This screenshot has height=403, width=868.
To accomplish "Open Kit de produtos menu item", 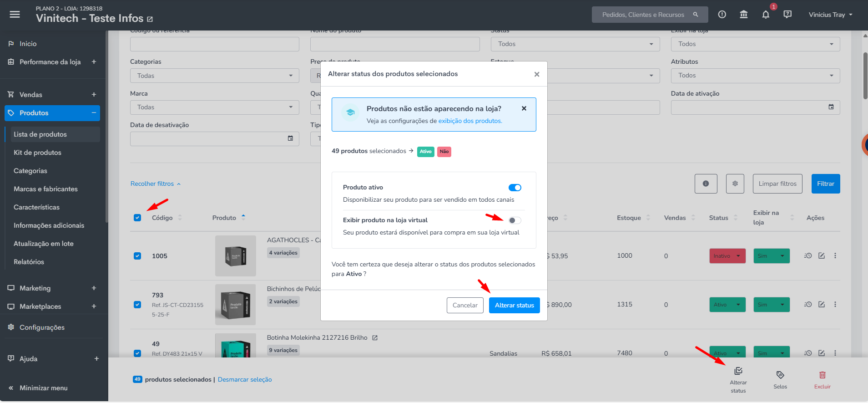I will click(37, 153).
